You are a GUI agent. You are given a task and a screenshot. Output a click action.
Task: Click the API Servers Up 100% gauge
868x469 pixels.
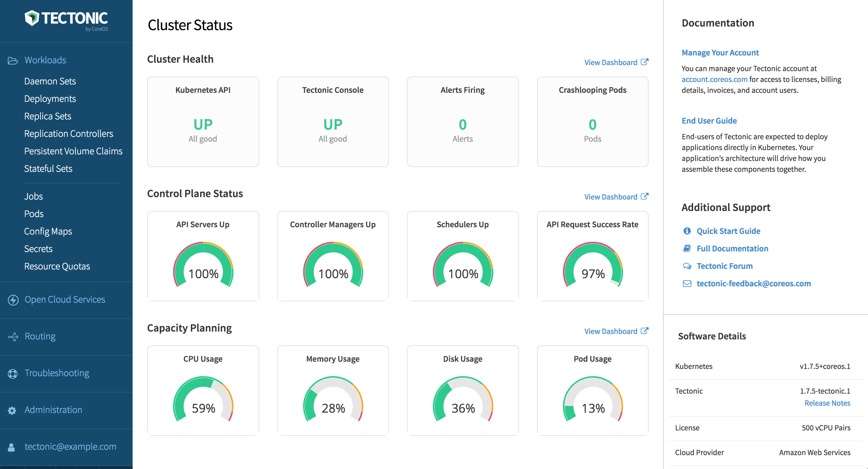click(203, 264)
